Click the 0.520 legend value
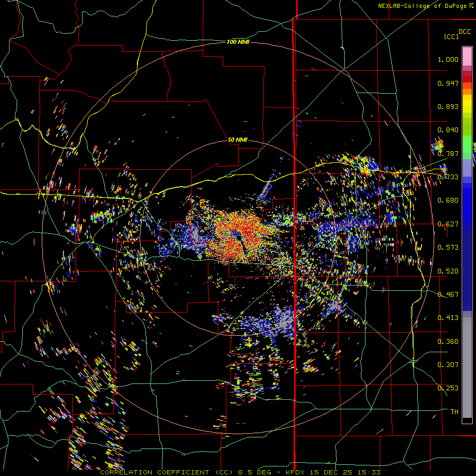Viewport: 476px width, 476px height. [x=448, y=271]
